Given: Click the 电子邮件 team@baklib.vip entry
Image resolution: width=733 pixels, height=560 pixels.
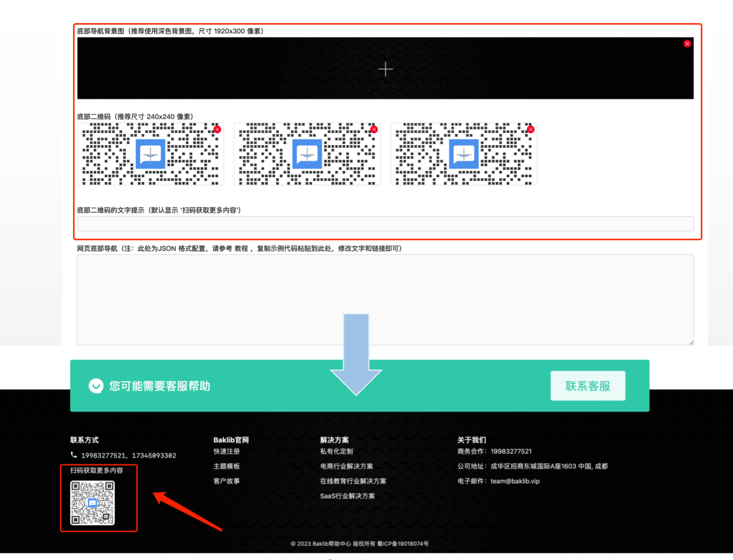Looking at the screenshot, I should pos(499,481).
